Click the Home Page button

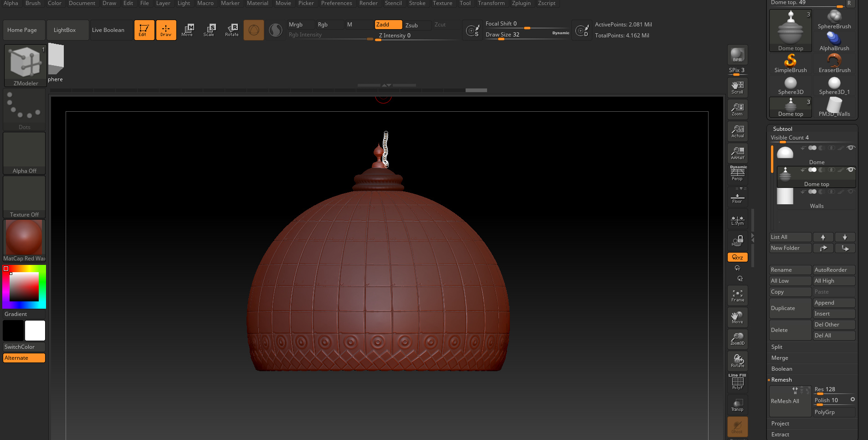point(24,30)
